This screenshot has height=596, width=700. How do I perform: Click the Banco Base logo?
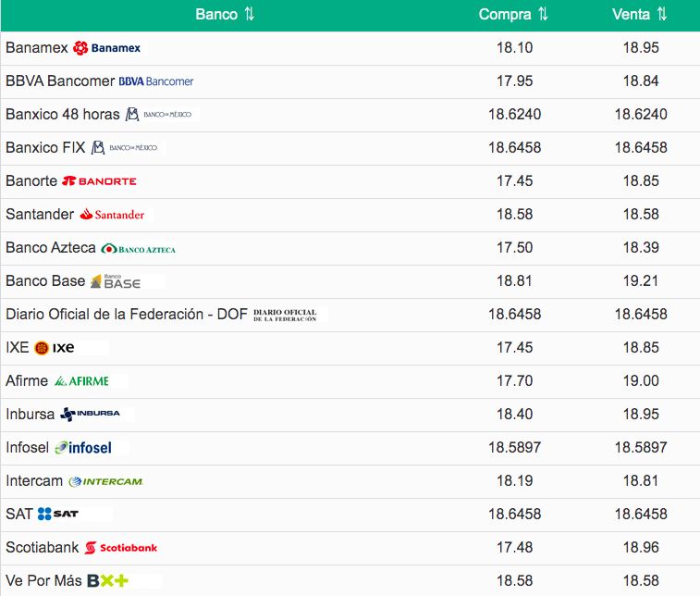pos(116,281)
